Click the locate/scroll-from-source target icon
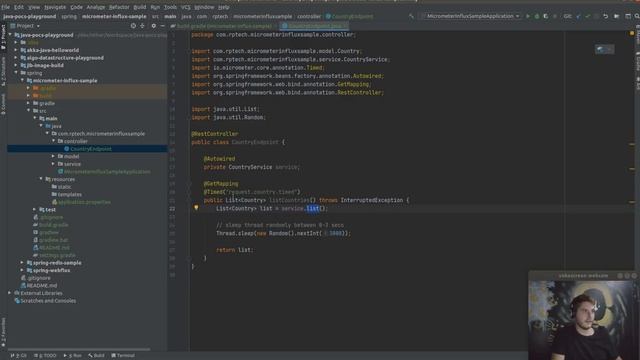This screenshot has height=360, width=640. 133,26
